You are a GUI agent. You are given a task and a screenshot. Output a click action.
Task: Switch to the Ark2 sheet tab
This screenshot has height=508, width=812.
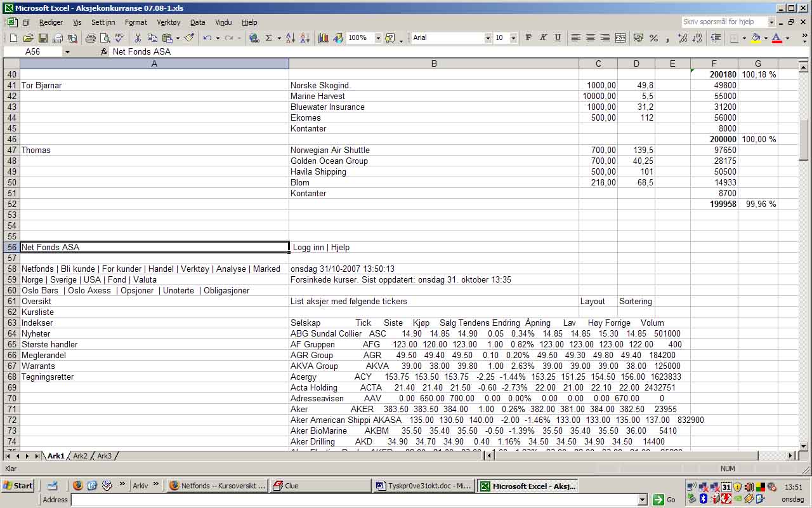tap(80, 456)
